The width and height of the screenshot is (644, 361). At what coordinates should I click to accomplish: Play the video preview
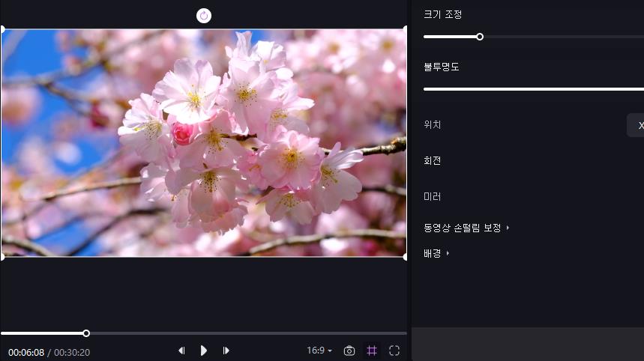203,351
